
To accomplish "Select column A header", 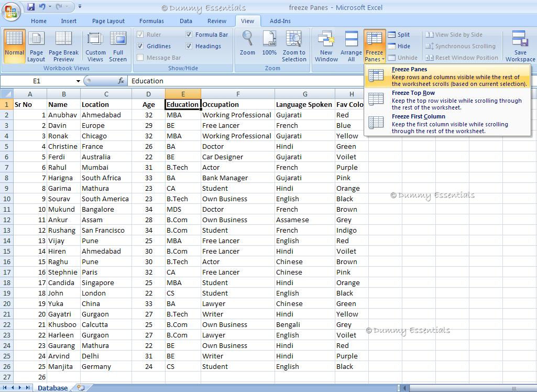I will (30, 94).
